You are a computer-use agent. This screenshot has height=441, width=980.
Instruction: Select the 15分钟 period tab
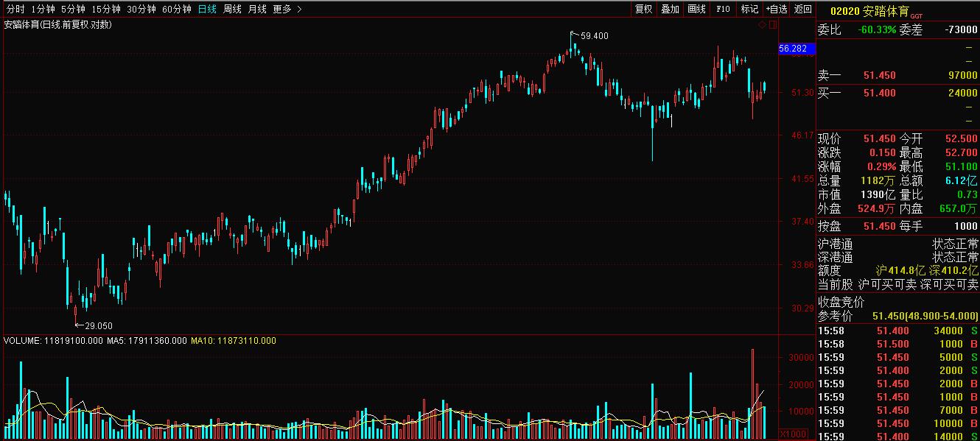(106, 9)
